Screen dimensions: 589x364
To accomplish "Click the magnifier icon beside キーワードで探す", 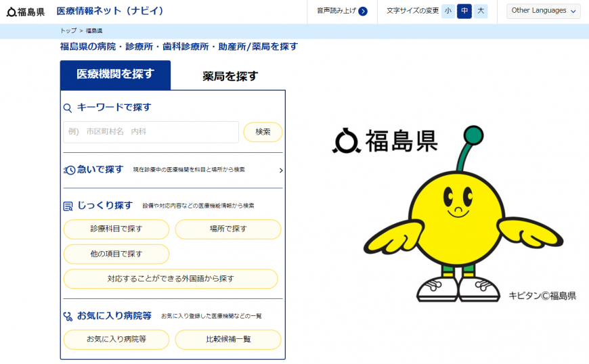I will tap(68, 108).
